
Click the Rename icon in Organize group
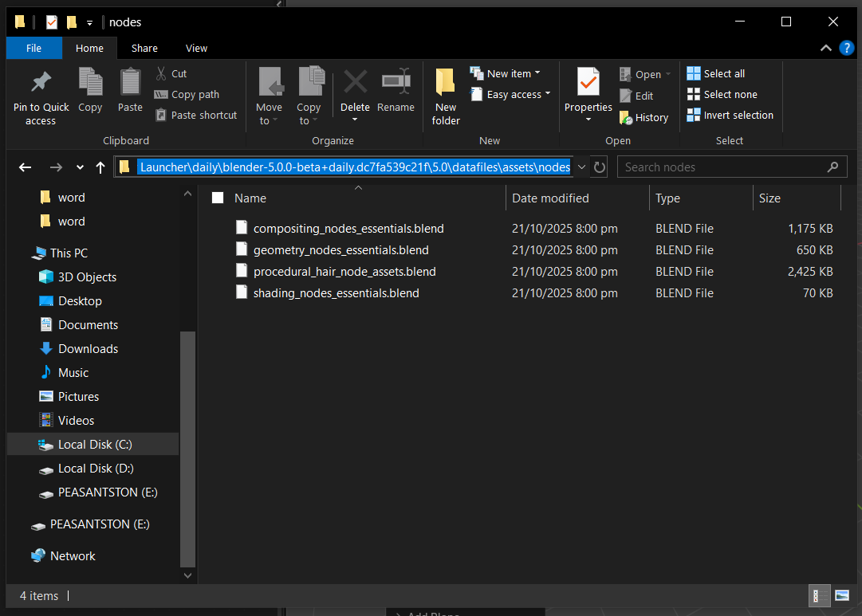pyautogui.click(x=396, y=82)
